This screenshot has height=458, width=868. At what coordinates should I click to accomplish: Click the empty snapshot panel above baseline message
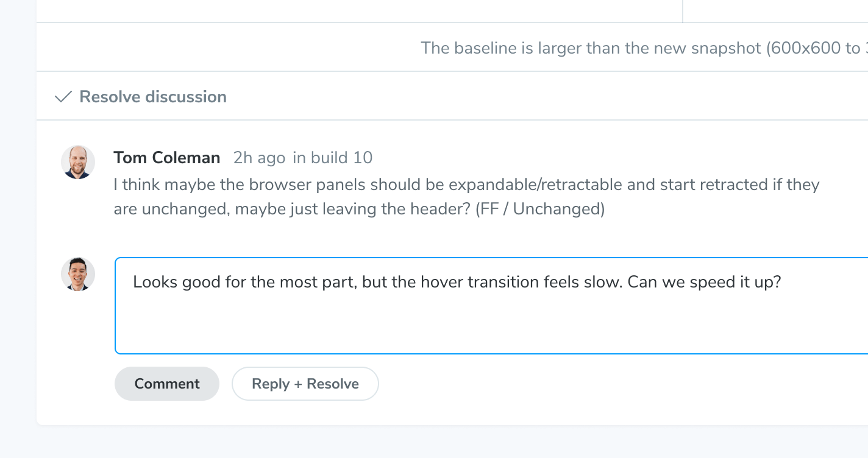(x=360, y=11)
